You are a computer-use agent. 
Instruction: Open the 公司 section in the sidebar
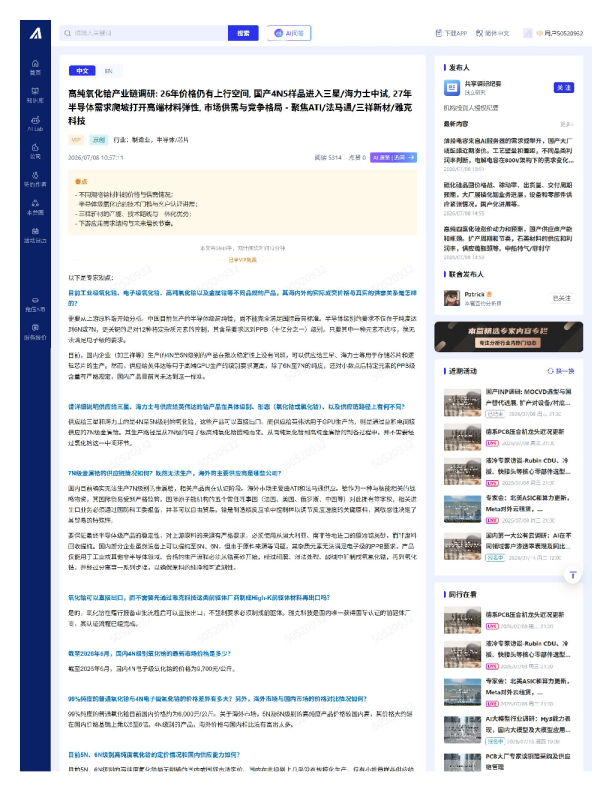35,151
